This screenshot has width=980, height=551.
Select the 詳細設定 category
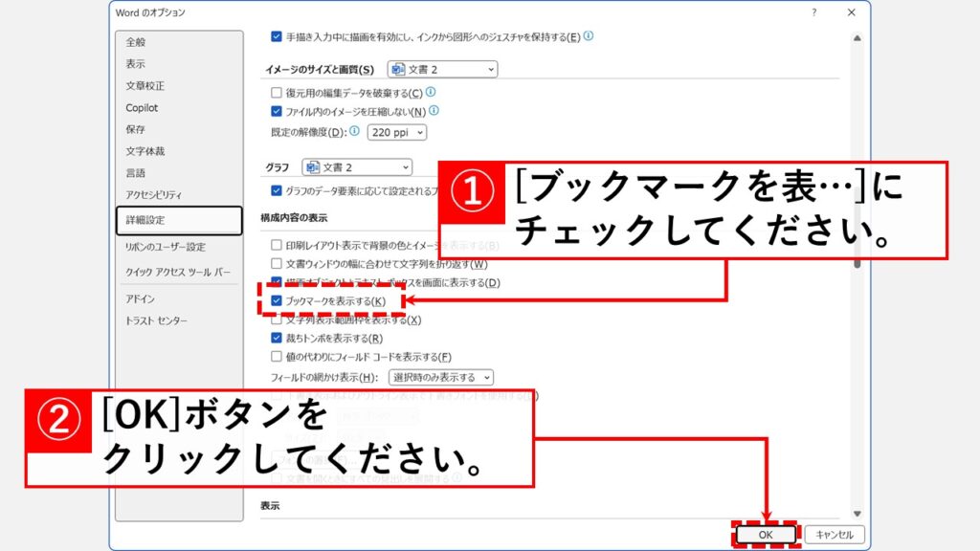tap(179, 221)
